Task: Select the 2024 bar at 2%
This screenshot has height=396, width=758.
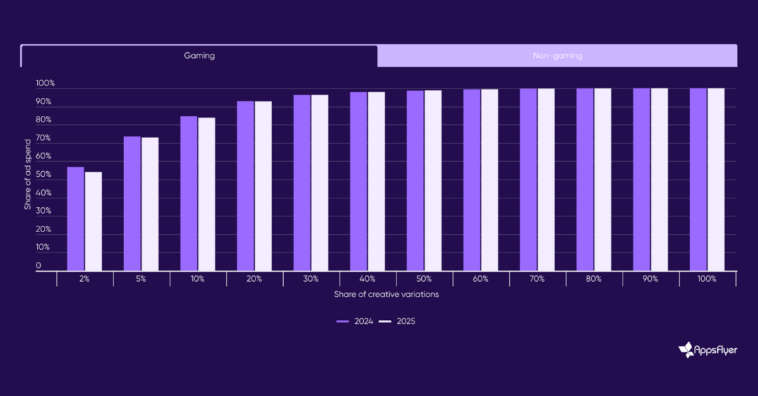Action: pyautogui.click(x=75, y=219)
